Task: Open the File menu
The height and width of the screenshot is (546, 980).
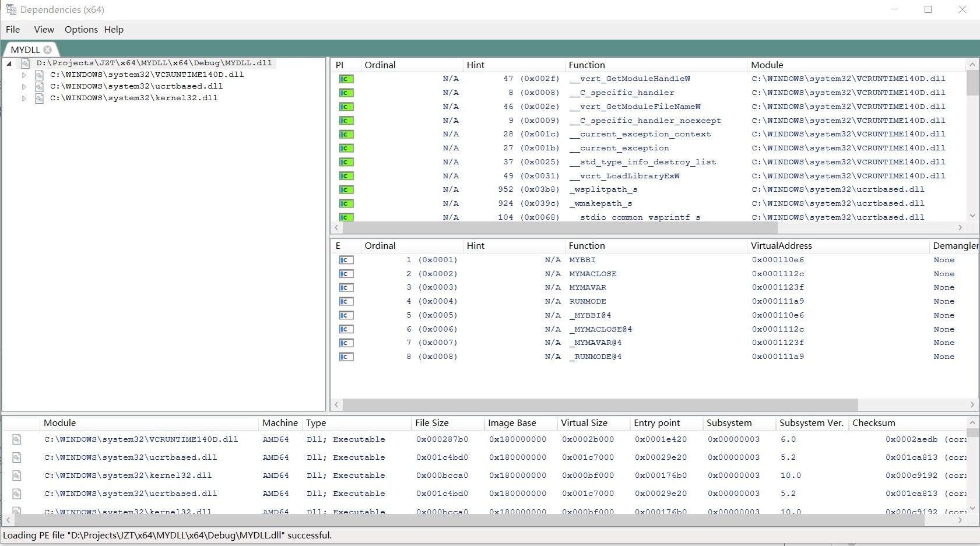Action: pyautogui.click(x=13, y=30)
